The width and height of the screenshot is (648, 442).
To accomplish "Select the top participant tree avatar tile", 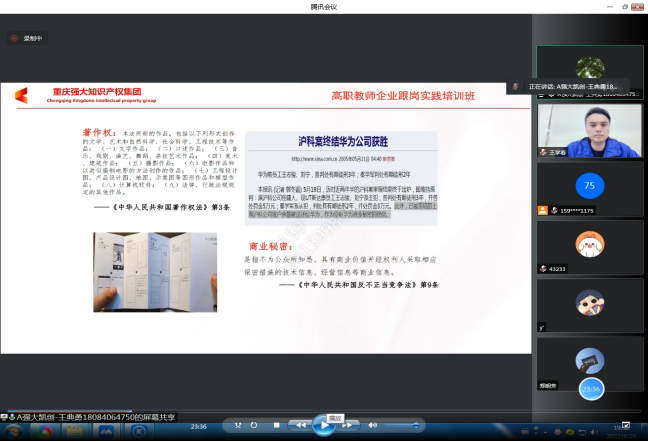I will [589, 68].
